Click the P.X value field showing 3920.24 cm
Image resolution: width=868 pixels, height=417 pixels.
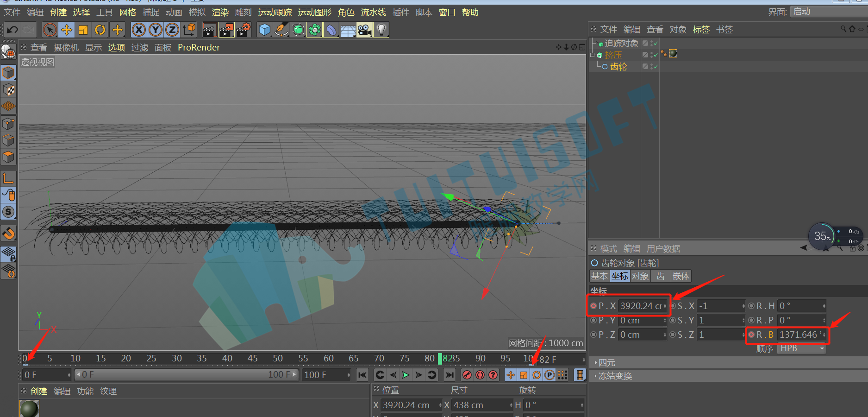643,306
